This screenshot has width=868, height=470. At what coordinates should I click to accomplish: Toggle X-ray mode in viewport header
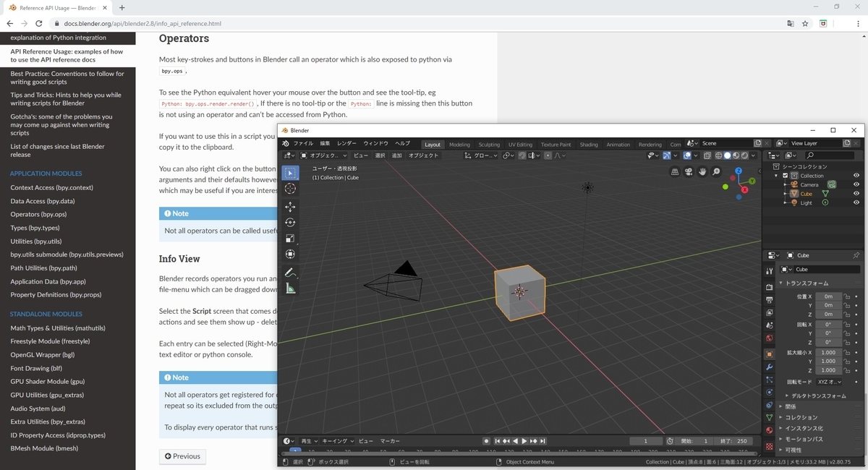tap(707, 155)
